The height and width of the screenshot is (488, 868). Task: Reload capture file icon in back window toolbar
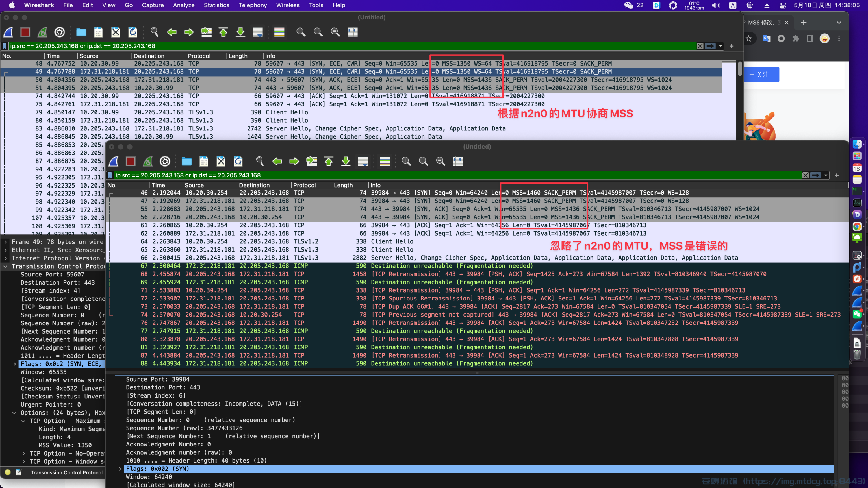133,32
